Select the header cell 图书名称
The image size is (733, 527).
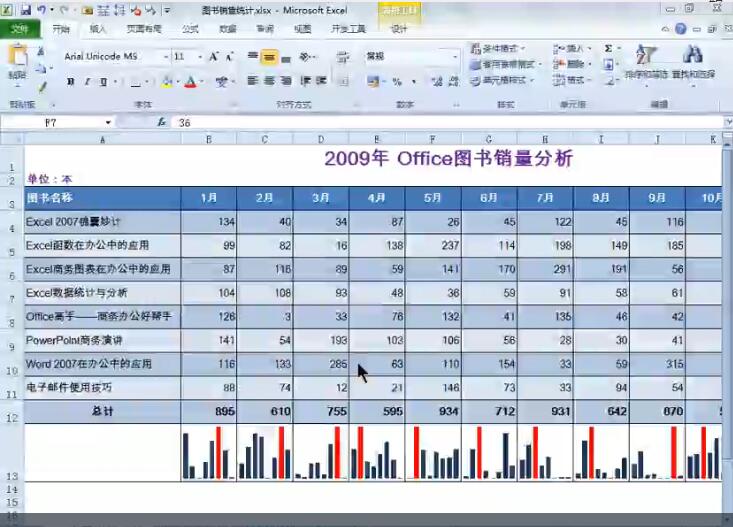tap(102, 198)
